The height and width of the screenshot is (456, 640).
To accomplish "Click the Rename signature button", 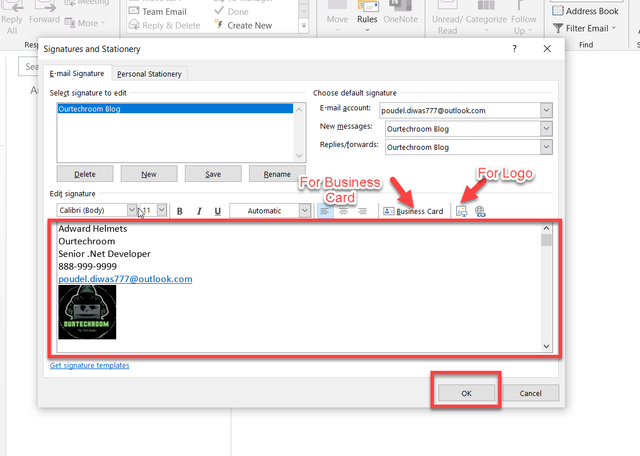I will (277, 174).
